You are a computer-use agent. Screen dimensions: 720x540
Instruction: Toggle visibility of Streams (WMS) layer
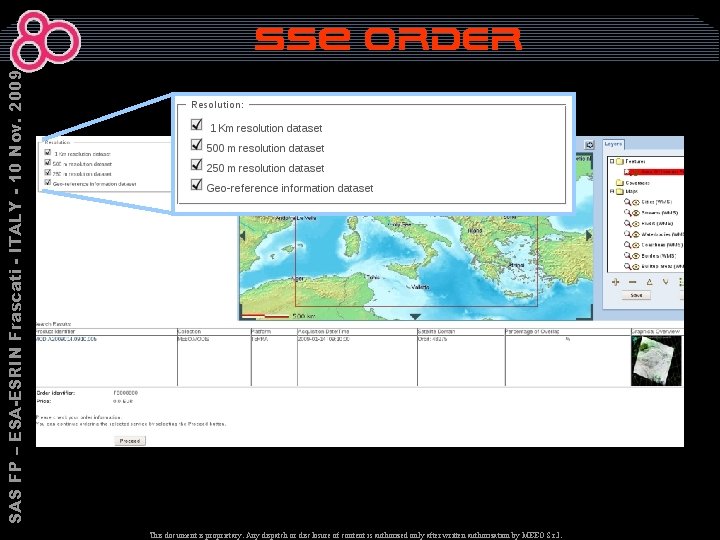(x=636, y=213)
